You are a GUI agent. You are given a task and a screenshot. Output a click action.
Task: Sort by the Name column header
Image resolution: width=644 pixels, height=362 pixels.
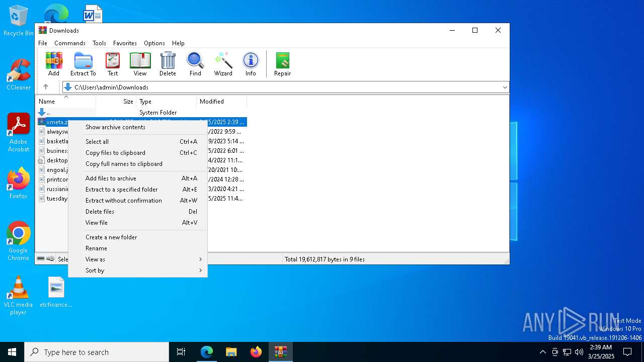coord(65,102)
